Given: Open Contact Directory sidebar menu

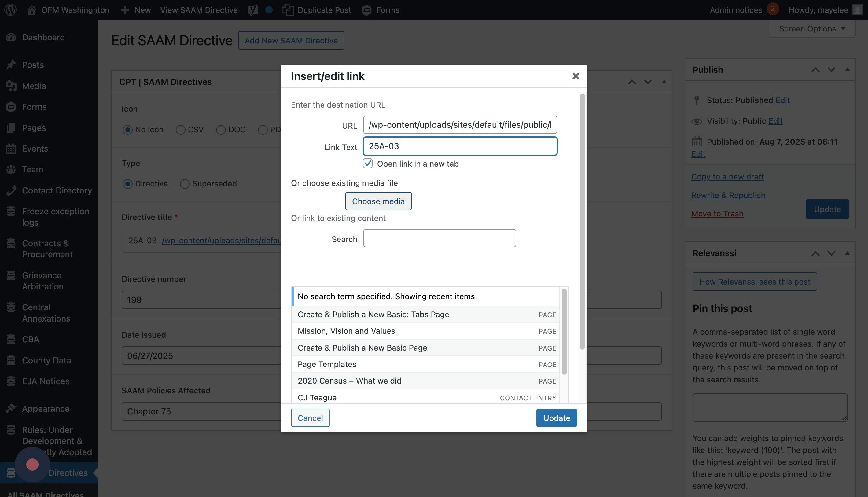Looking at the screenshot, I should tap(57, 190).
